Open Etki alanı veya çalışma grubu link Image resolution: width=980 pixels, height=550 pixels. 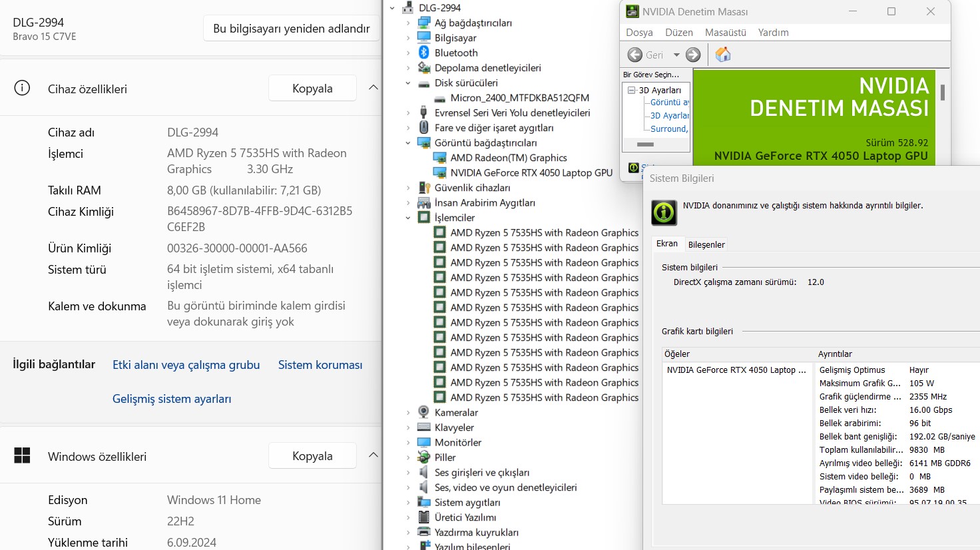click(x=186, y=365)
